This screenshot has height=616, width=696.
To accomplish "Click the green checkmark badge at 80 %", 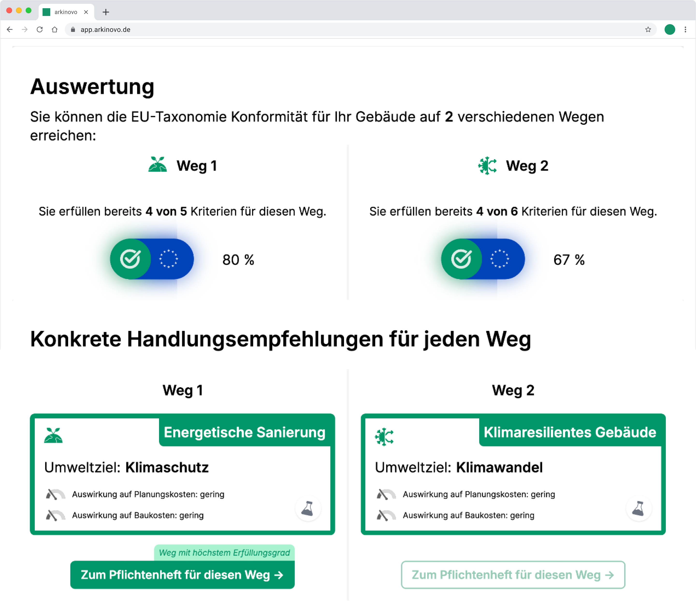I will [130, 259].
